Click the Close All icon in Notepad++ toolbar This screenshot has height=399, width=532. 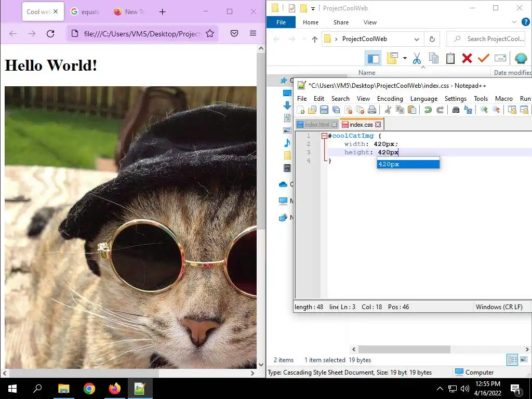click(x=360, y=110)
